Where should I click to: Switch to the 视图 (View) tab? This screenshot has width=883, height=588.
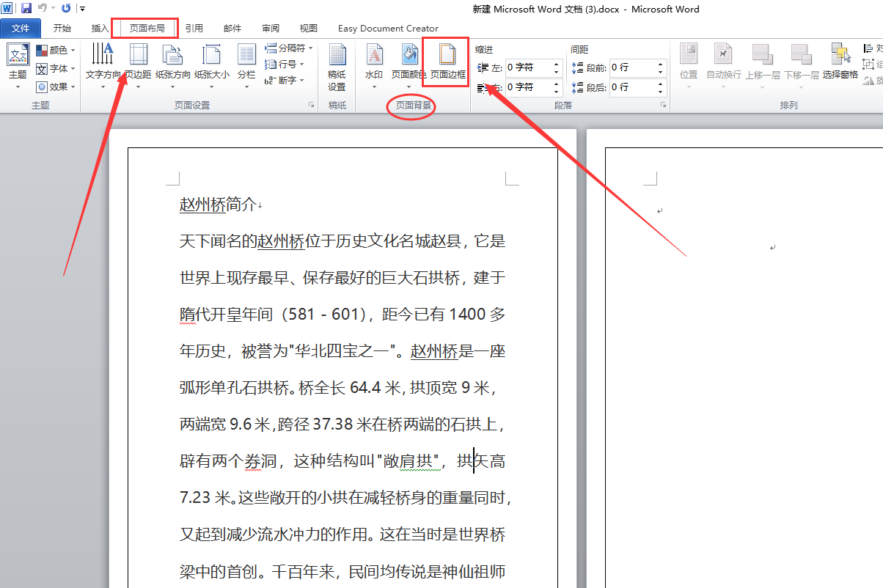click(x=309, y=29)
